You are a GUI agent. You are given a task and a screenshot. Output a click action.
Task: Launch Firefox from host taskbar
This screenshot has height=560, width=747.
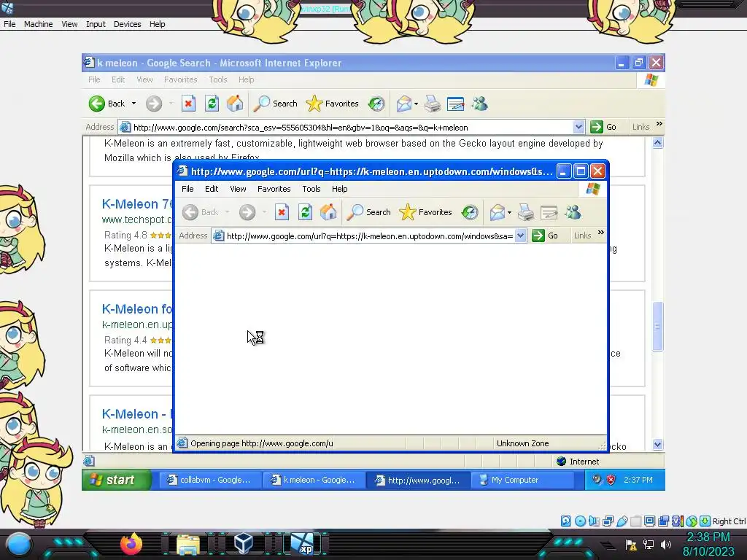click(x=131, y=543)
